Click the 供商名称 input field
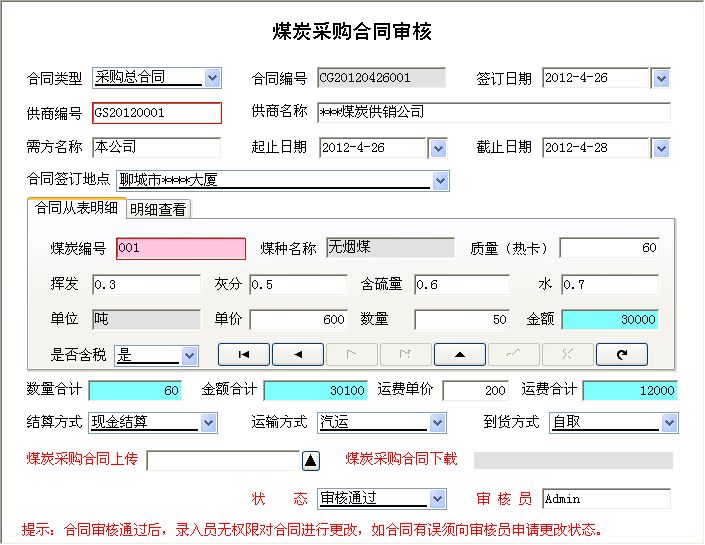705x545 pixels. tap(494, 112)
